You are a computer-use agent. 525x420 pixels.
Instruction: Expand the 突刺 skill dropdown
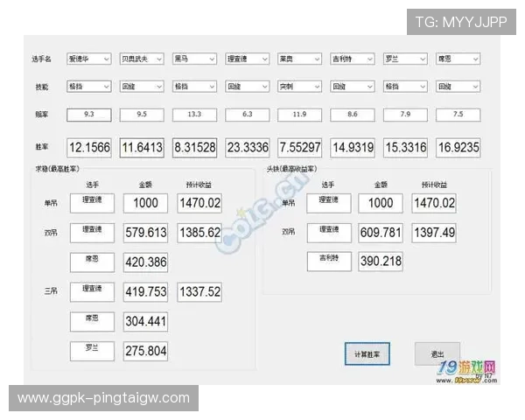pos(299,87)
